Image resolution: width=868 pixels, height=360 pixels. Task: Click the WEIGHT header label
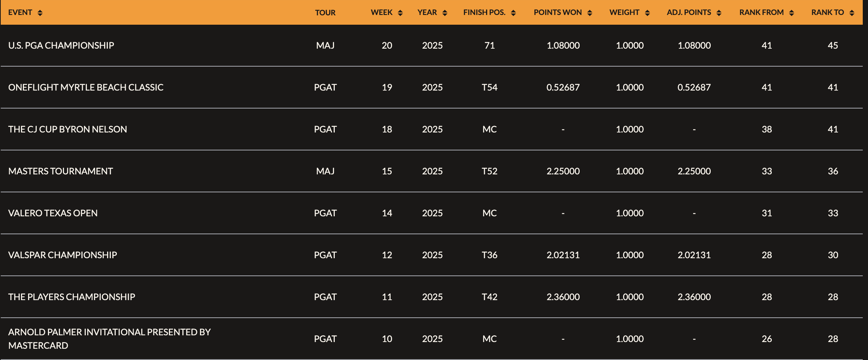[624, 12]
